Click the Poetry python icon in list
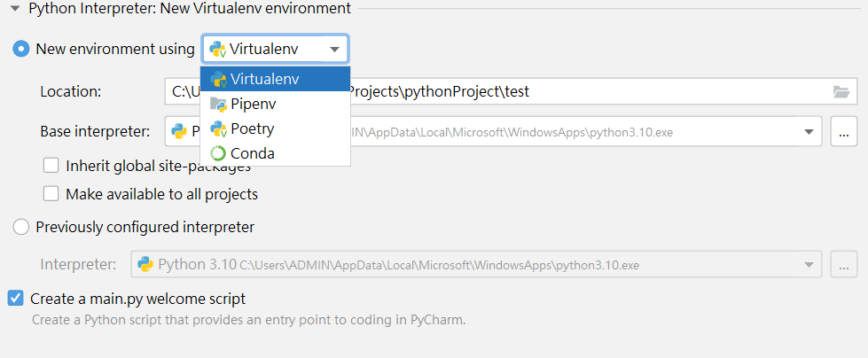Screen dimensions: 868x358 [x=218, y=128]
